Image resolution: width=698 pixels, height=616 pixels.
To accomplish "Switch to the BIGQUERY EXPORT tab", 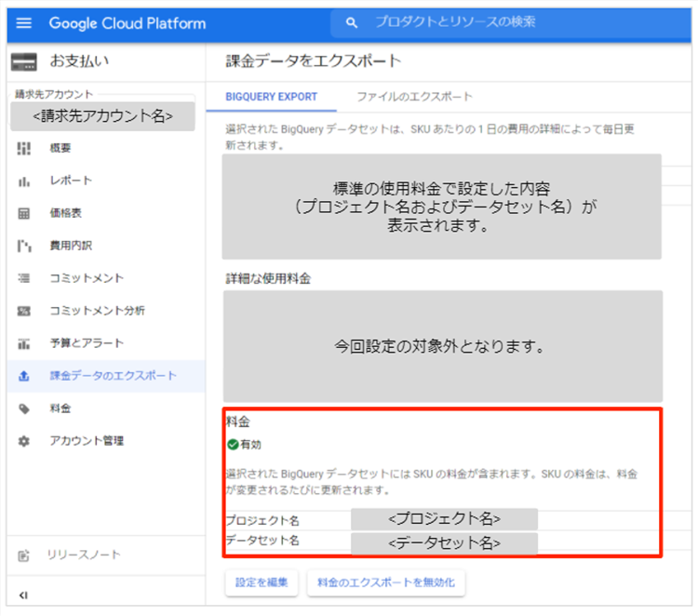I will tap(271, 97).
